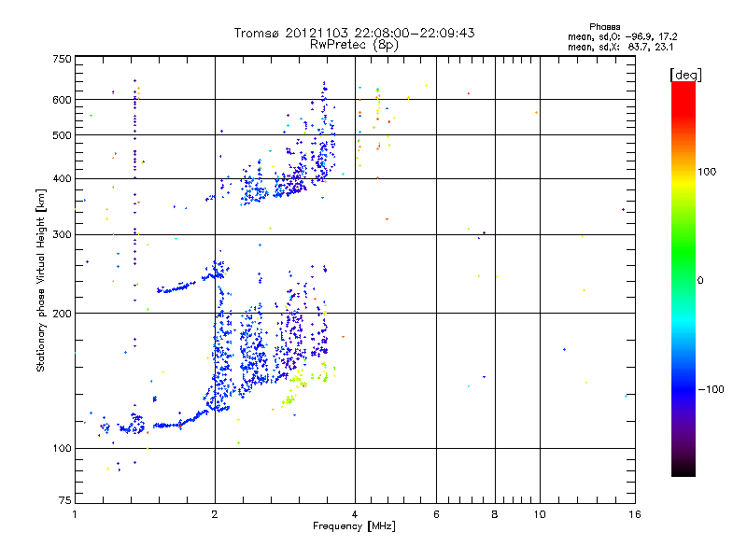Screen dimensions: 747x560
Task: Click the x-axis label '16'
Action: click(x=635, y=514)
